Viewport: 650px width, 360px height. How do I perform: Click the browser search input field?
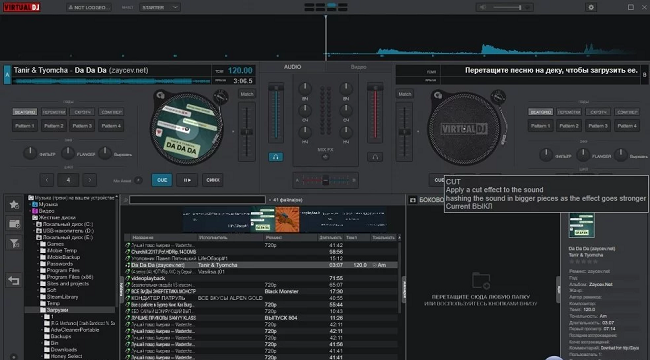tap(197, 200)
